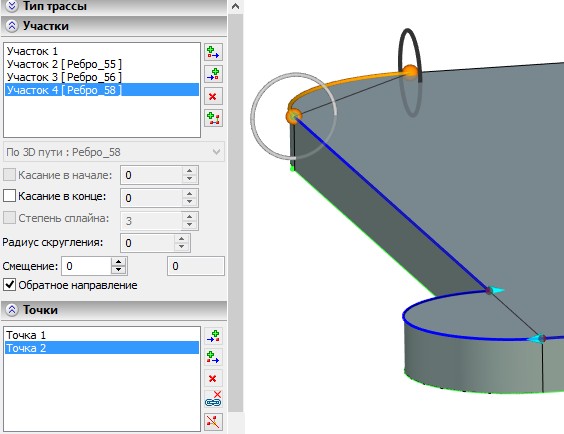This screenshot has height=434, width=564.
Task: Increase Радиус скругления with the up arrow
Action: pyautogui.click(x=182, y=239)
